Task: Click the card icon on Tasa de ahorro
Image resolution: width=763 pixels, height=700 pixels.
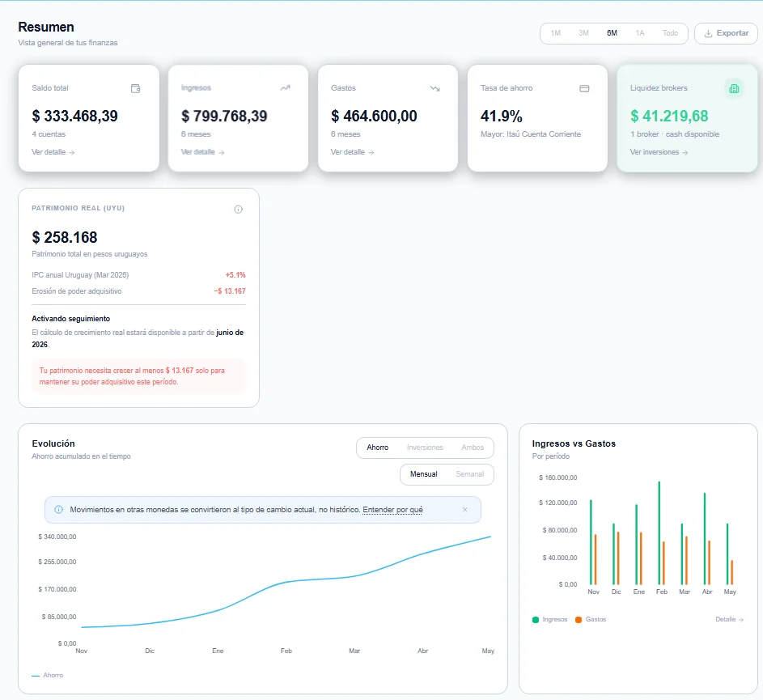Action: pyautogui.click(x=584, y=88)
